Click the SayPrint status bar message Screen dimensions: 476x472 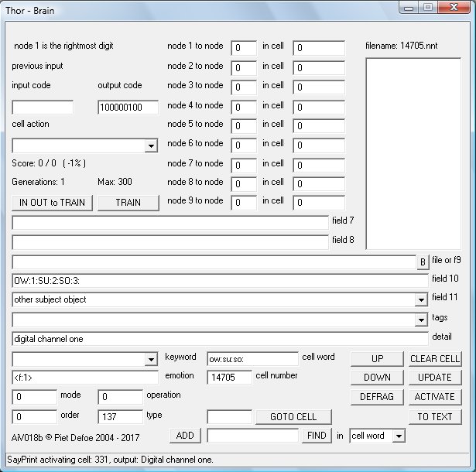[x=110, y=460]
